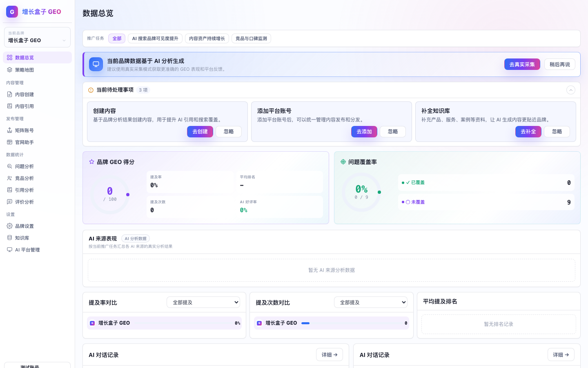The image size is (588, 368).
Task: Click the 增长盒子 GEO title in sidebar header
Action: point(42,12)
